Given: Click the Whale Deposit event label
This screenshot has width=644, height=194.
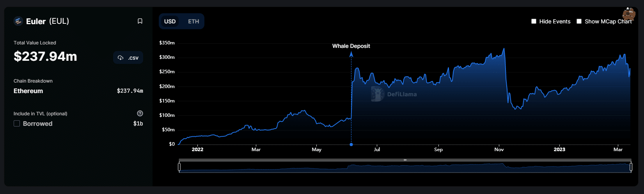Looking at the screenshot, I should (x=351, y=46).
